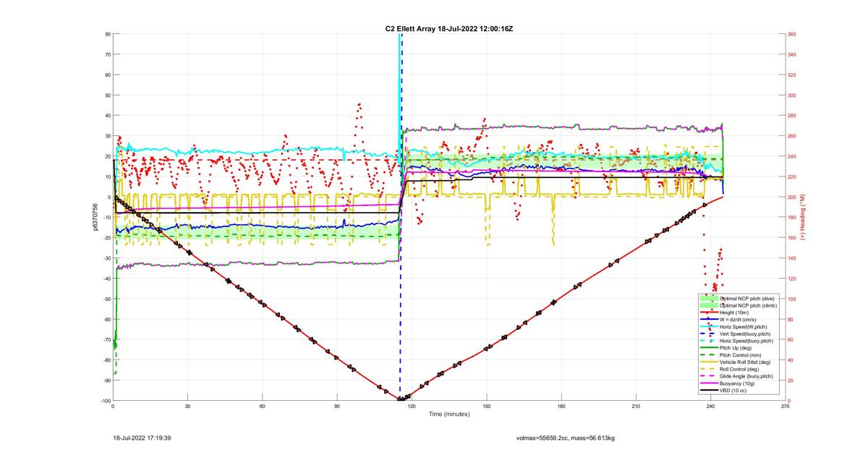Image resolution: width=868 pixels, height=450 pixels.
Task: Select 'Optimal NCP pitch (climb)' legend entry
Action: tap(748, 305)
